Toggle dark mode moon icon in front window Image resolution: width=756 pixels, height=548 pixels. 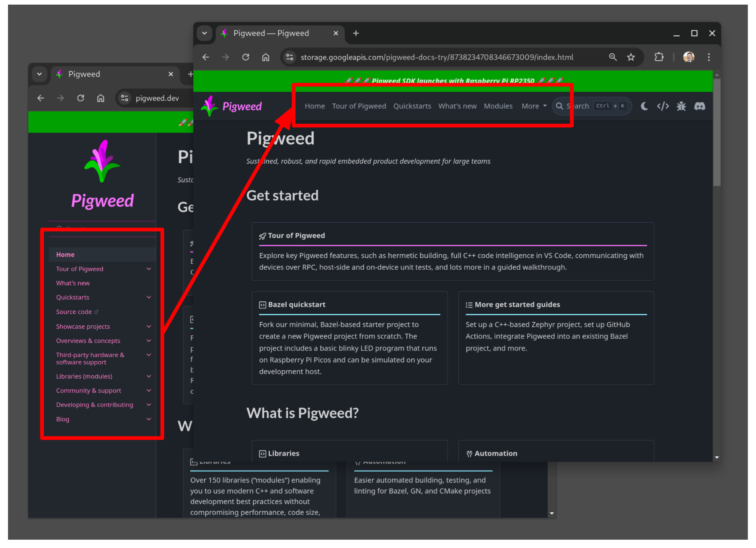point(644,106)
